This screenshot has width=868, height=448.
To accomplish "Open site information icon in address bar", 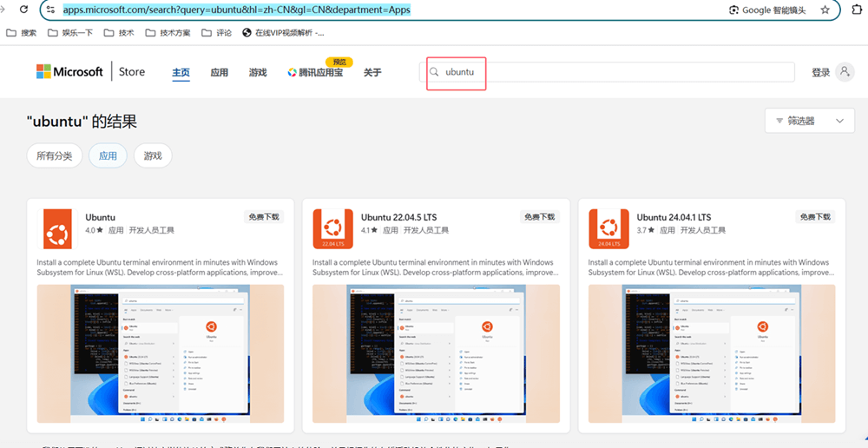I will coord(51,10).
